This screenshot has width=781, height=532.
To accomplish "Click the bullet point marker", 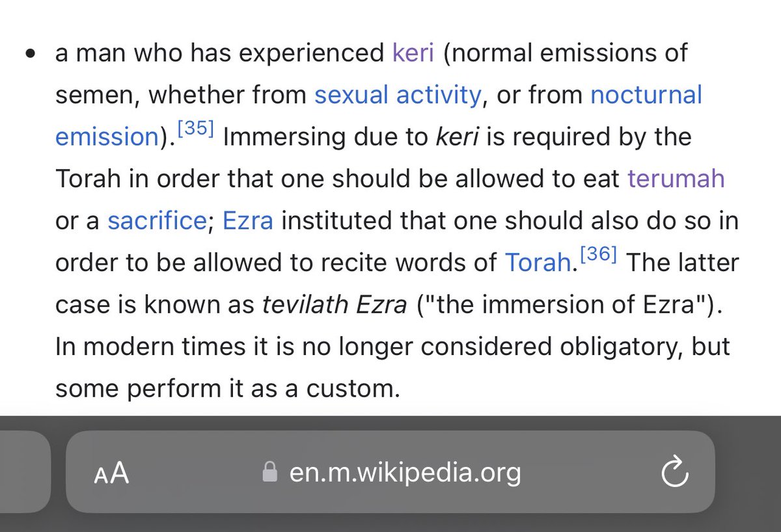I will [x=30, y=55].
